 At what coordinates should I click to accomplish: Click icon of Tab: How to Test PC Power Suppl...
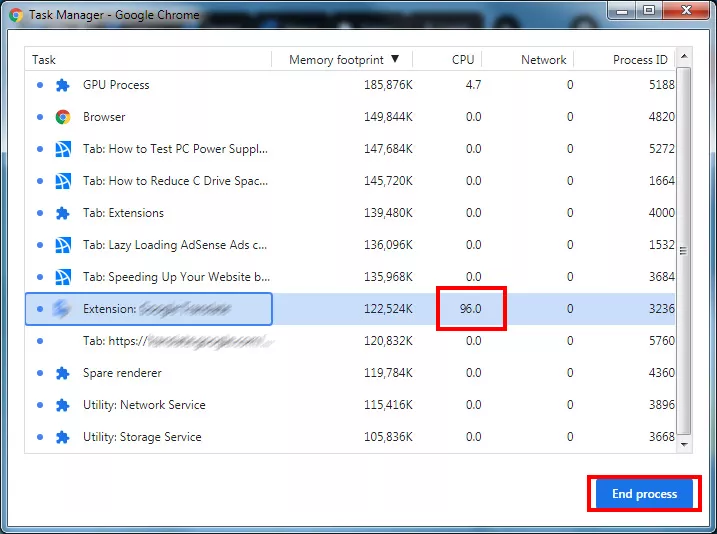pyautogui.click(x=63, y=149)
